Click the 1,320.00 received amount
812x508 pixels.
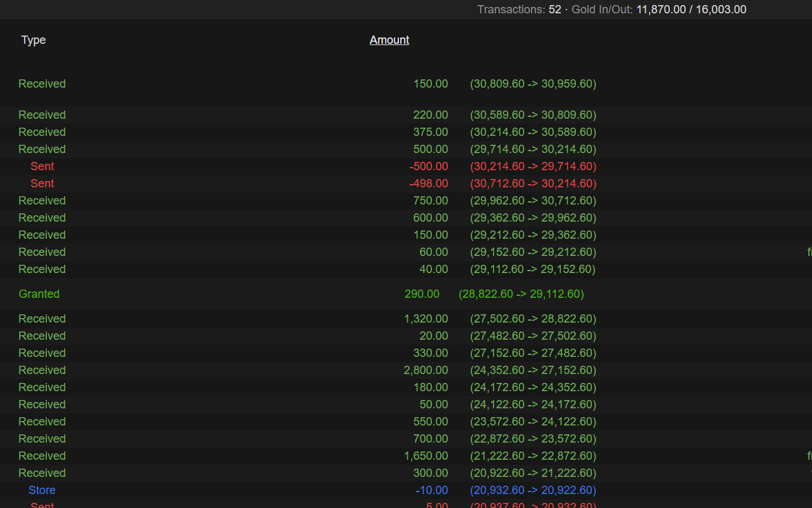426,319
